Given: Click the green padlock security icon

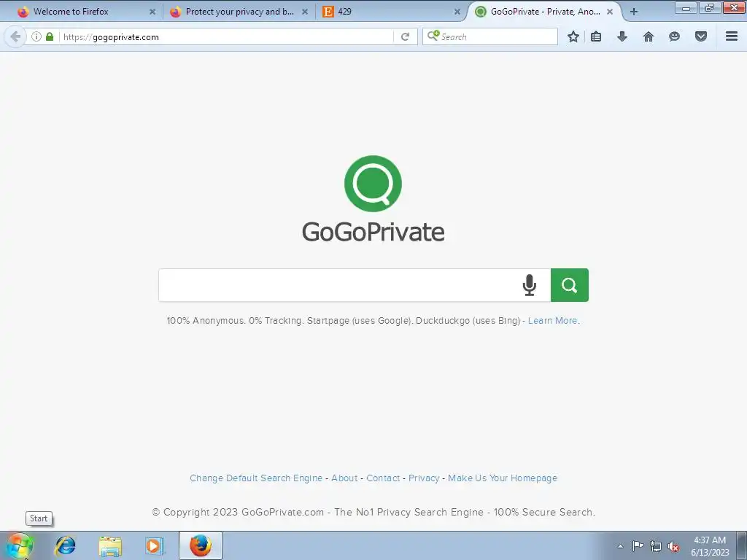Looking at the screenshot, I should coord(50,36).
